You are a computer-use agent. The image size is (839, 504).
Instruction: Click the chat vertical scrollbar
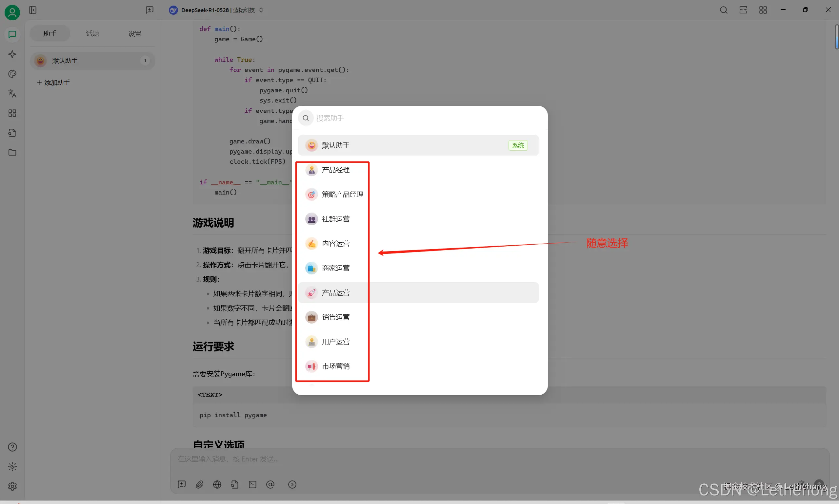click(x=836, y=37)
